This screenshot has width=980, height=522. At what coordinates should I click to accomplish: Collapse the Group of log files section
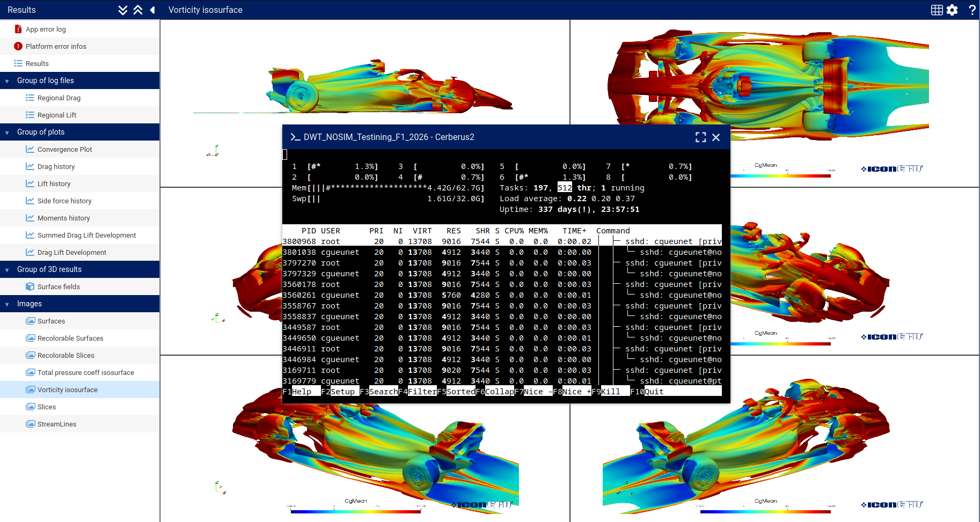tap(7, 81)
